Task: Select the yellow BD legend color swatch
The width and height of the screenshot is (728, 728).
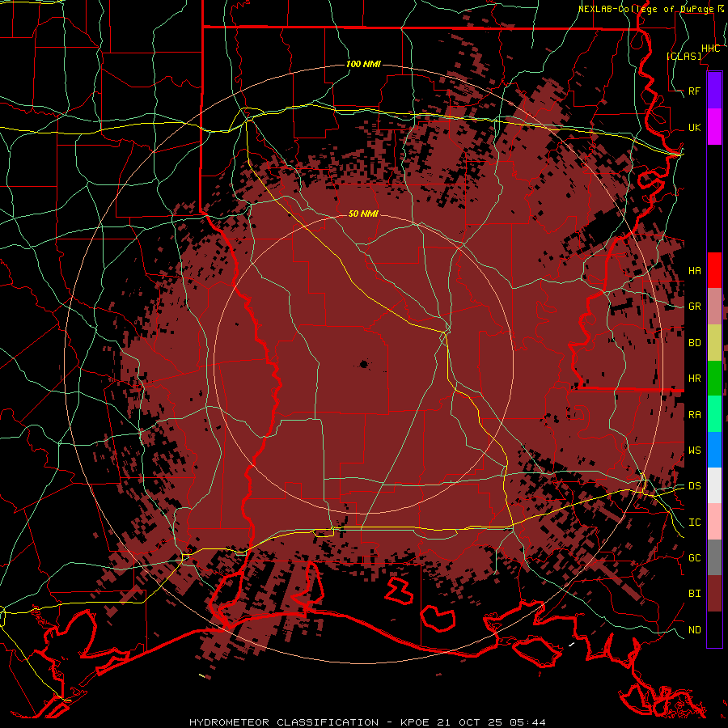Action: 714,343
